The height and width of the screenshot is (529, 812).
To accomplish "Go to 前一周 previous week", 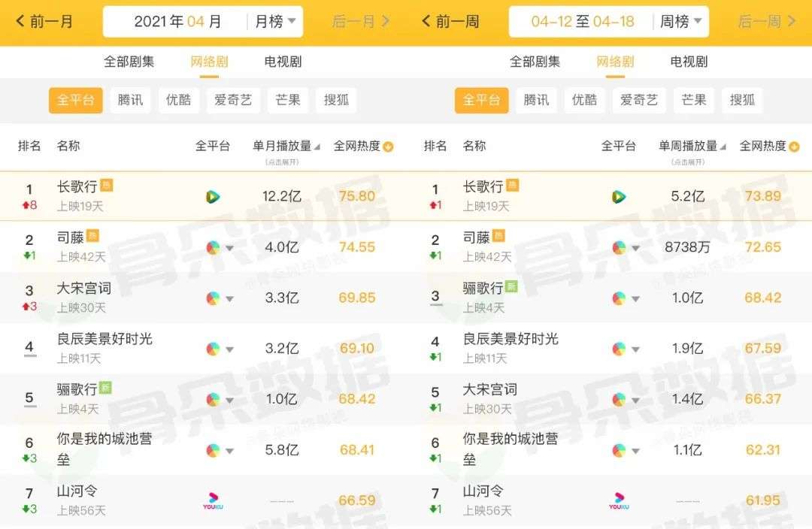I will coord(451,22).
